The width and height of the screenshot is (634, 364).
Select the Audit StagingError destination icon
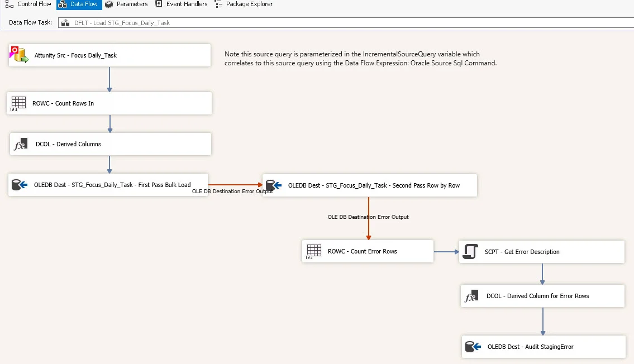(473, 346)
